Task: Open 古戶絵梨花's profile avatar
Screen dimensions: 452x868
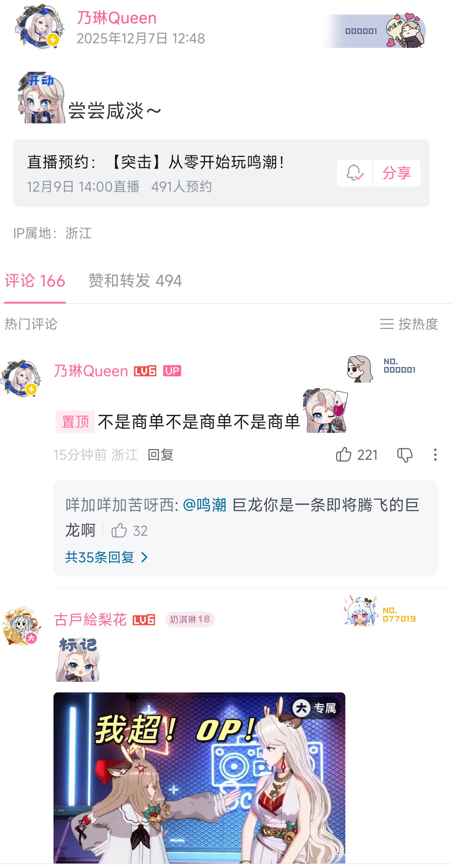Action: [x=21, y=626]
